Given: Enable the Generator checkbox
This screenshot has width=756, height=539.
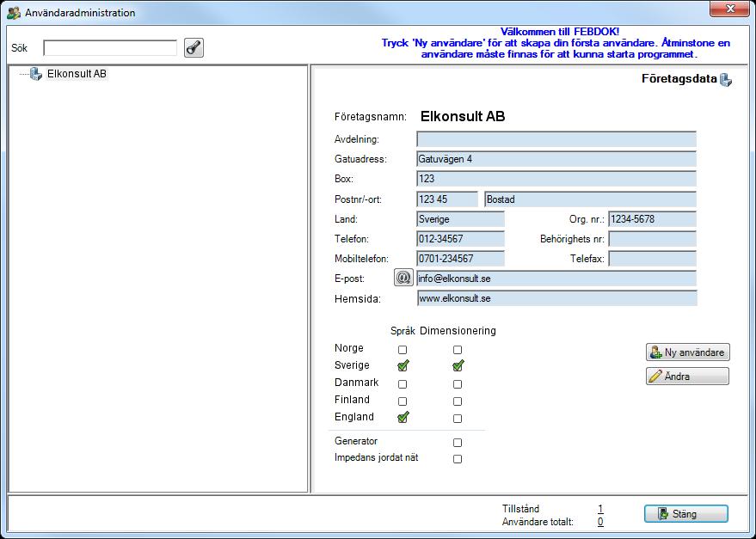Looking at the screenshot, I should [x=458, y=442].
